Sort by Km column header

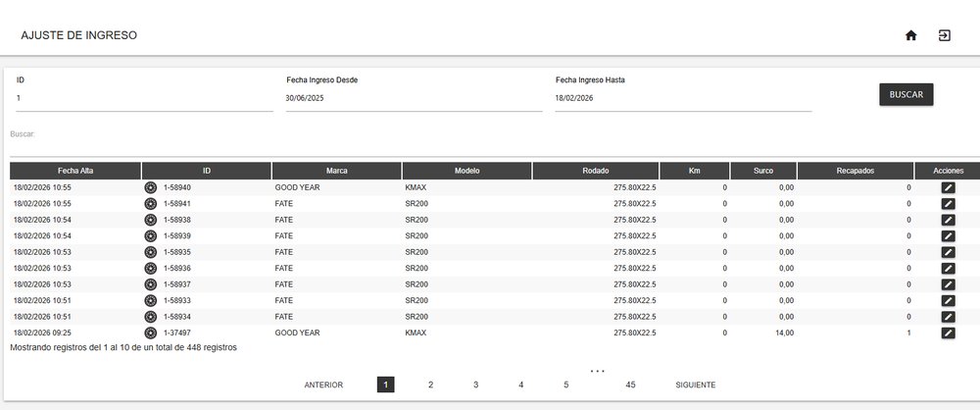[x=695, y=171]
